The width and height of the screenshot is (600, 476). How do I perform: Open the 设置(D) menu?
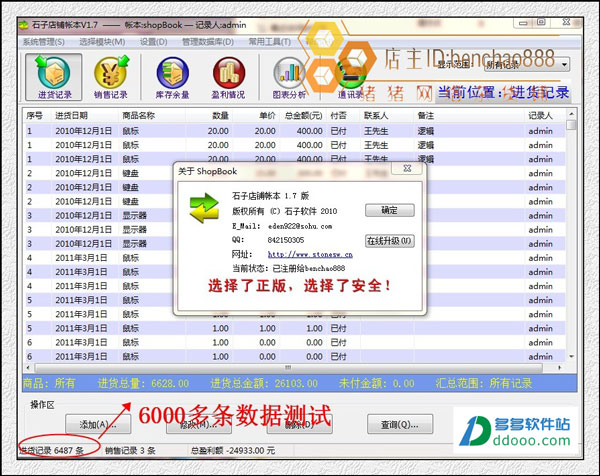[x=153, y=42]
